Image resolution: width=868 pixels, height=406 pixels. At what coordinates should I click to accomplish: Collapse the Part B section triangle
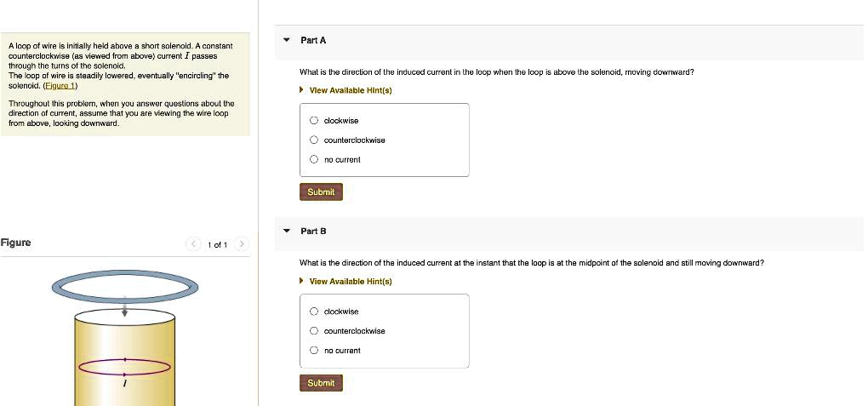(x=286, y=231)
